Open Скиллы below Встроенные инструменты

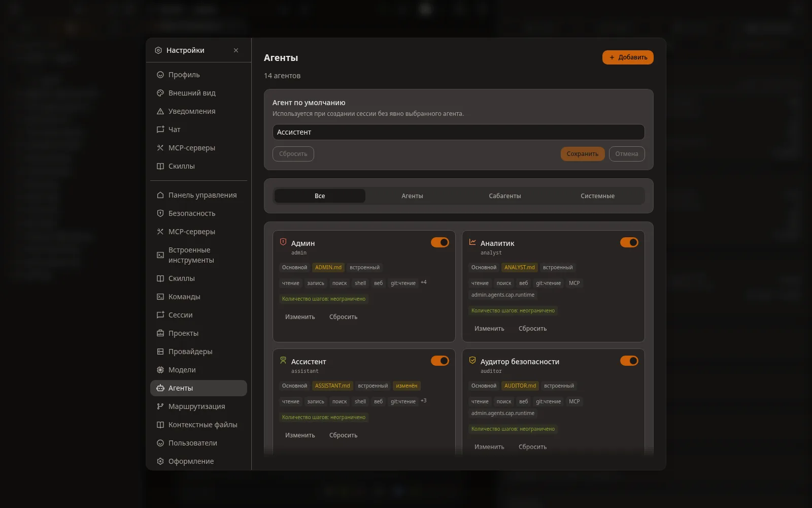click(198, 278)
